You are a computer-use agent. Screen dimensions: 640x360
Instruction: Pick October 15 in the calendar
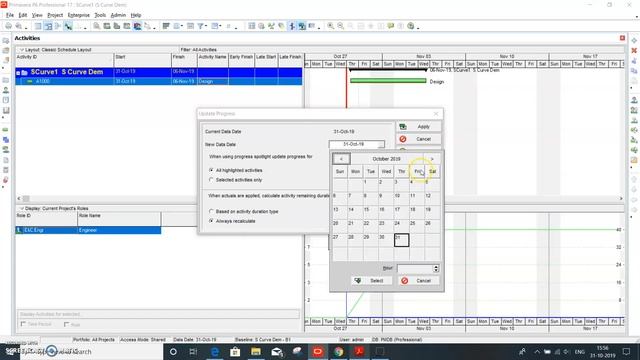point(371,212)
